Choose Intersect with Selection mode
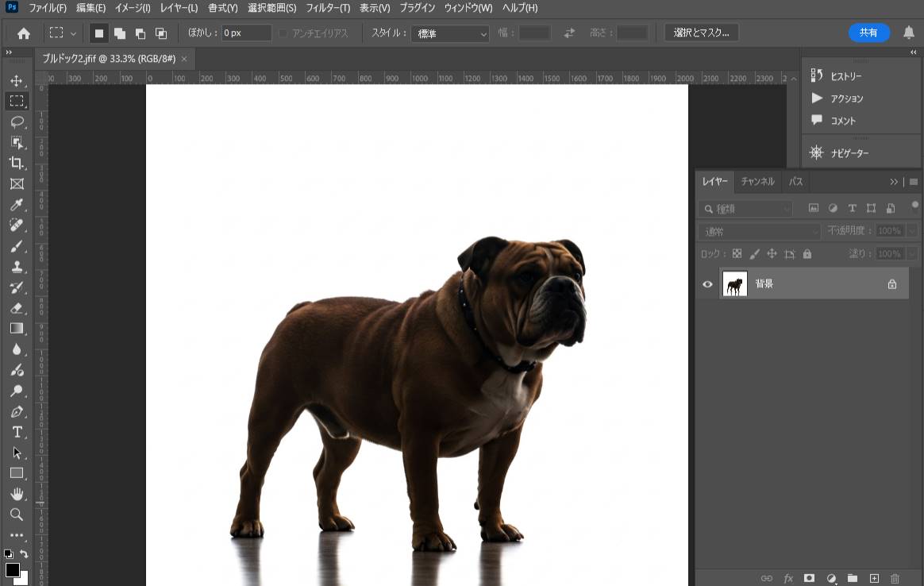This screenshot has height=586, width=924. [x=161, y=33]
